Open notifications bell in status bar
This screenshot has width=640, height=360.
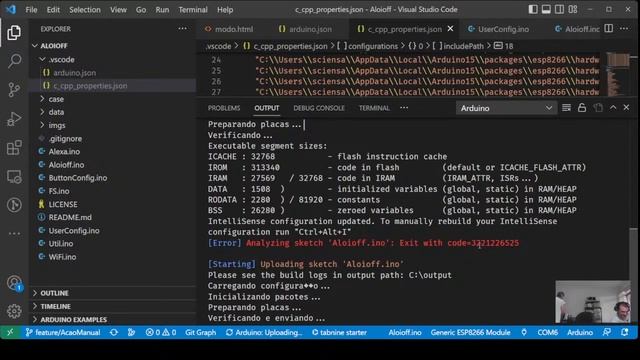click(x=624, y=332)
